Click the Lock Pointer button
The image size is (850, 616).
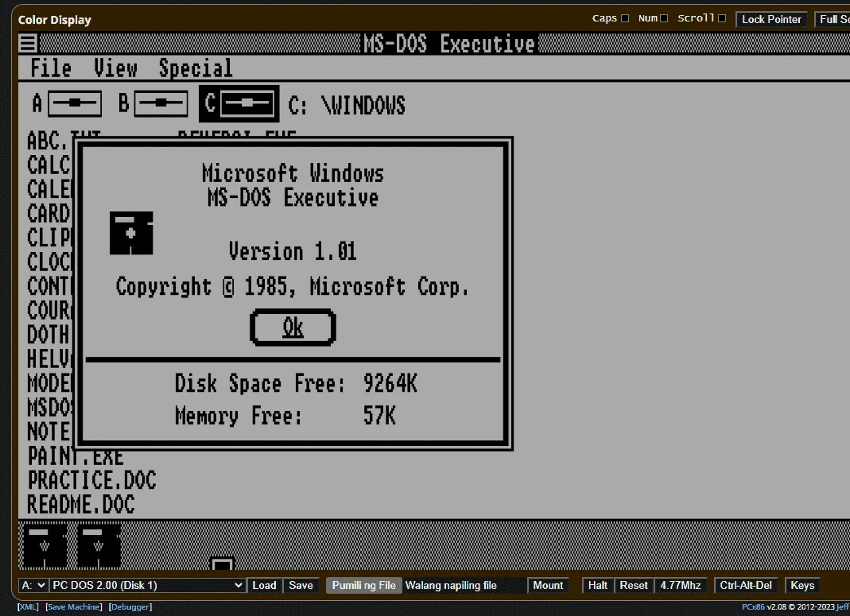point(771,20)
